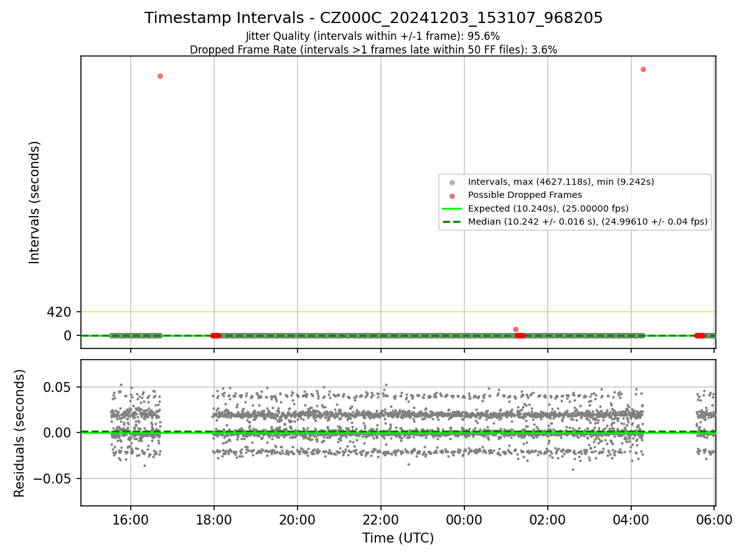Click the '420' y-axis tick label

coord(59,312)
